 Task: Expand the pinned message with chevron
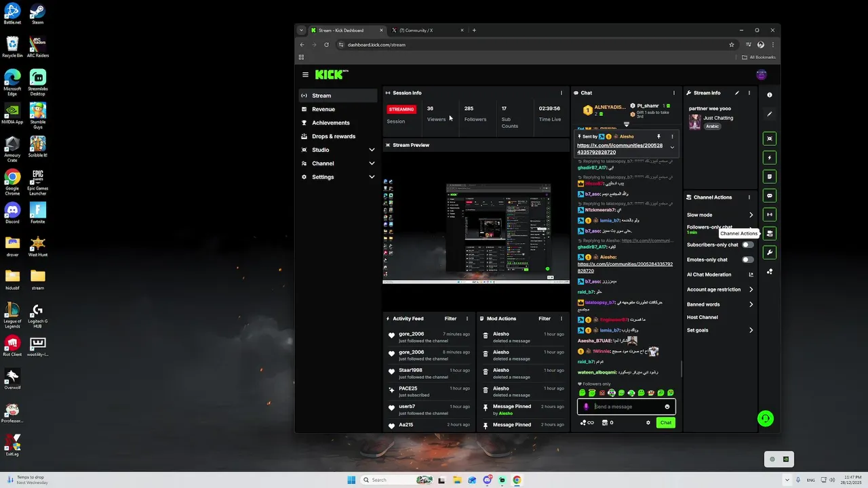(x=672, y=147)
